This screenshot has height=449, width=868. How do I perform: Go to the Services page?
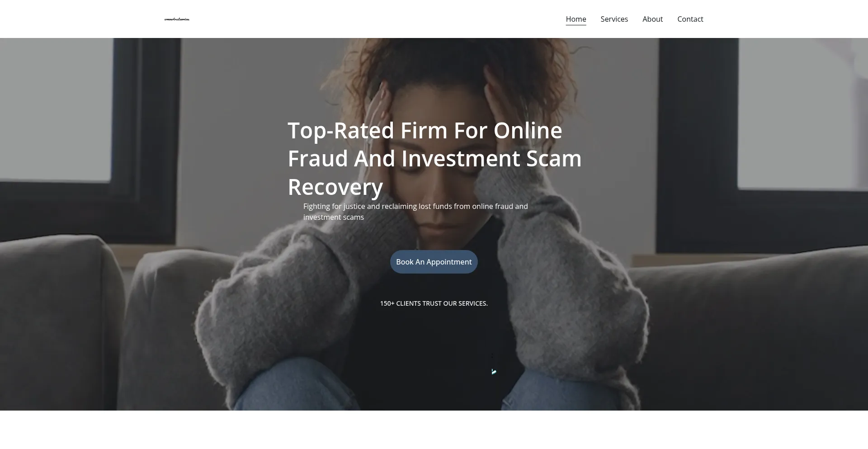pyautogui.click(x=614, y=19)
